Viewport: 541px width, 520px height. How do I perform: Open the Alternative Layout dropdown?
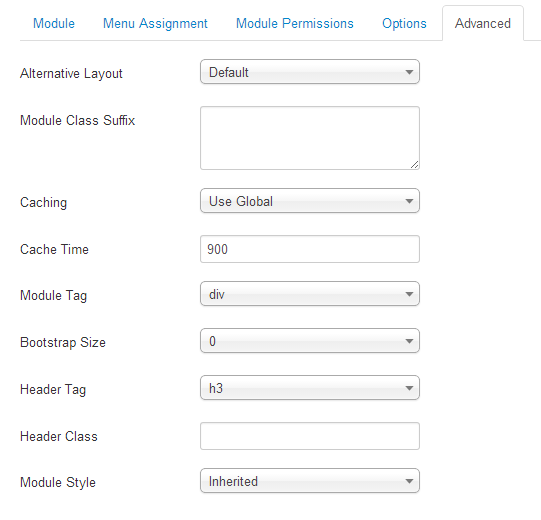[x=310, y=72]
